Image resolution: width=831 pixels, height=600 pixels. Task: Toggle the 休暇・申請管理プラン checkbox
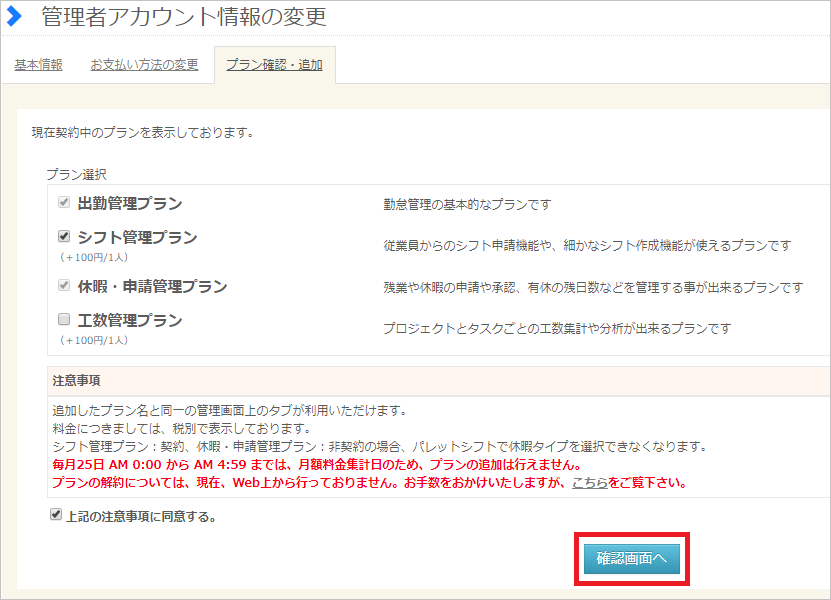coord(64,285)
